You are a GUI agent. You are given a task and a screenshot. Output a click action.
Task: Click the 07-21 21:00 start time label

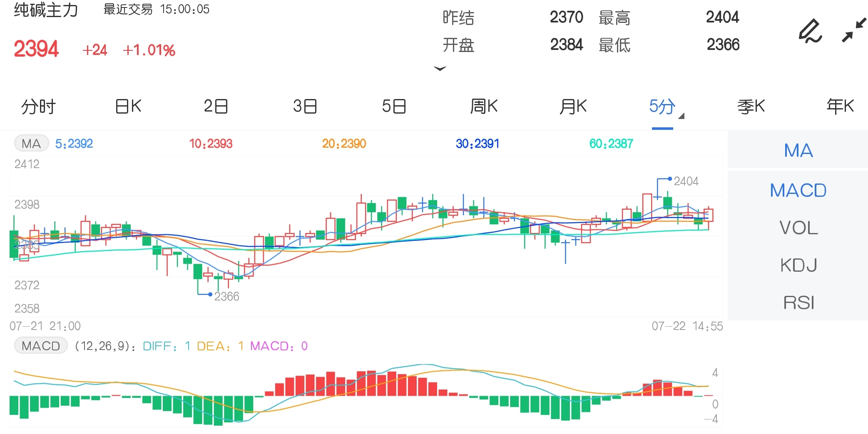45,326
